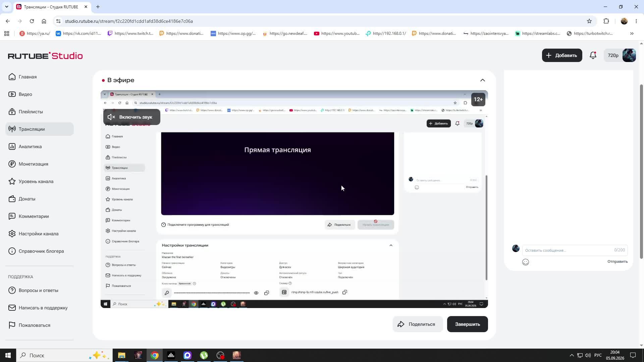
Task: Open the ya.ru bookmark
Action: coord(35,34)
